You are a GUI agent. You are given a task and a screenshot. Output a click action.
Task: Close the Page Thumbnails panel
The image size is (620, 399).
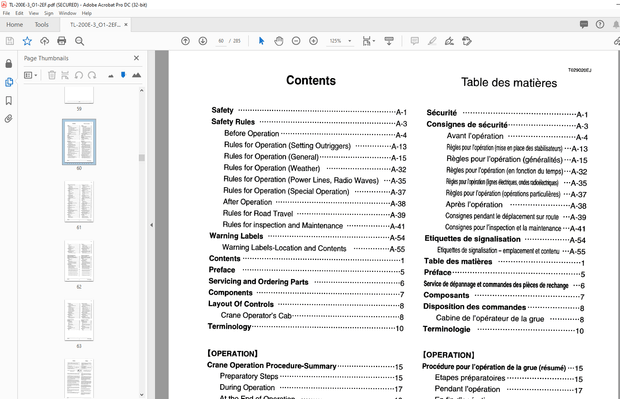pyautogui.click(x=136, y=58)
